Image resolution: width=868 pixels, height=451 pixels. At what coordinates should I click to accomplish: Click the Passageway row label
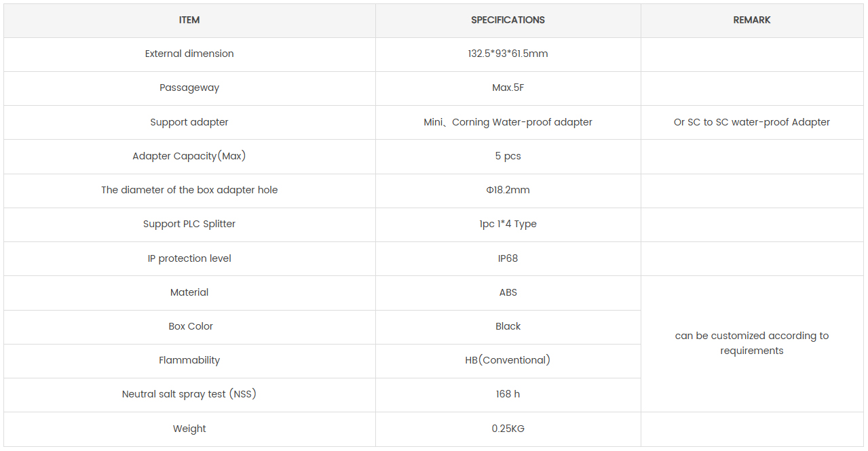point(189,87)
